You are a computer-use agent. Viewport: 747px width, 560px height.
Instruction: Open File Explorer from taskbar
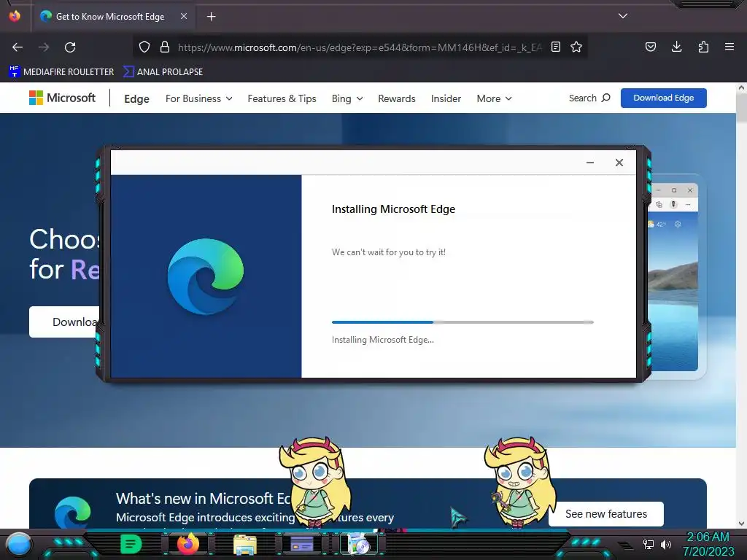[245, 544]
